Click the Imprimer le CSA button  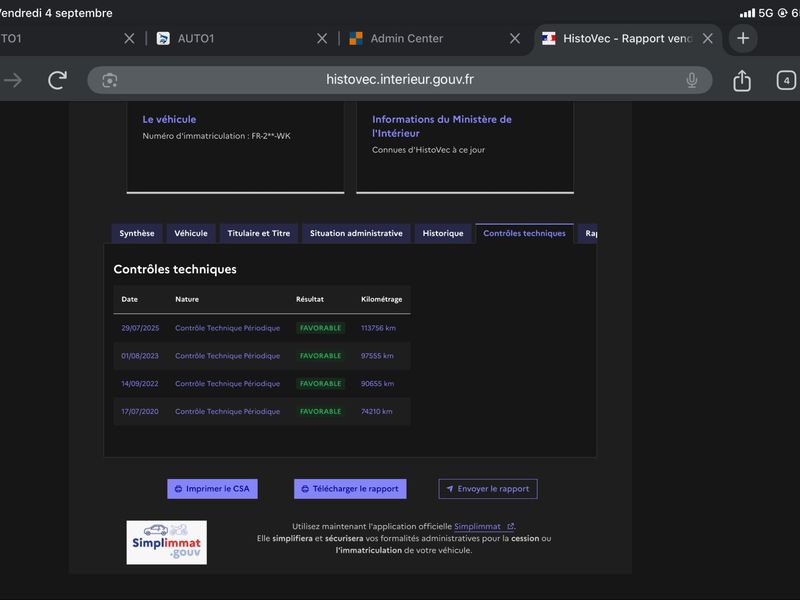[212, 489]
